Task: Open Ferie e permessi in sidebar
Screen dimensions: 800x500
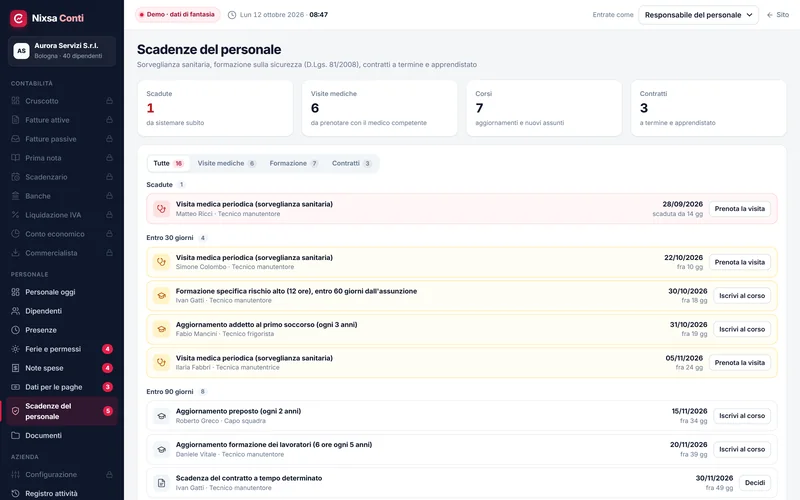Action: 62,349
